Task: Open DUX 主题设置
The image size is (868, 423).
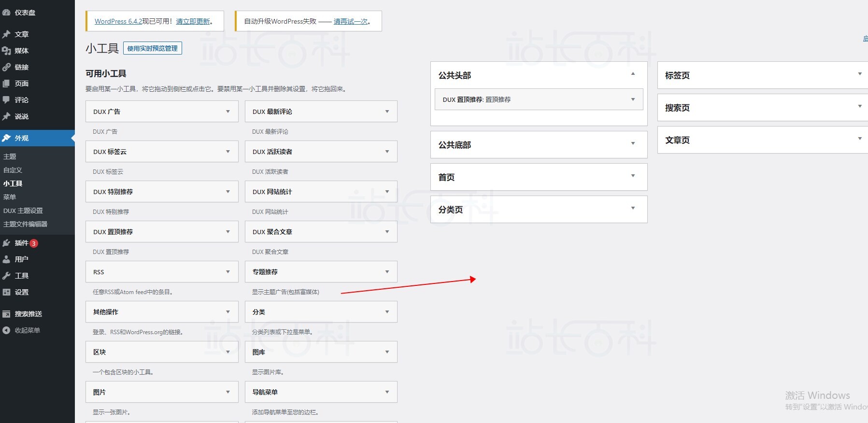Action: coord(23,211)
